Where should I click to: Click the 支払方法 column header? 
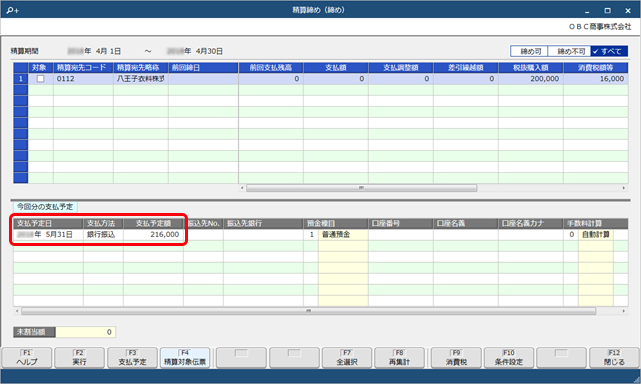[103, 224]
